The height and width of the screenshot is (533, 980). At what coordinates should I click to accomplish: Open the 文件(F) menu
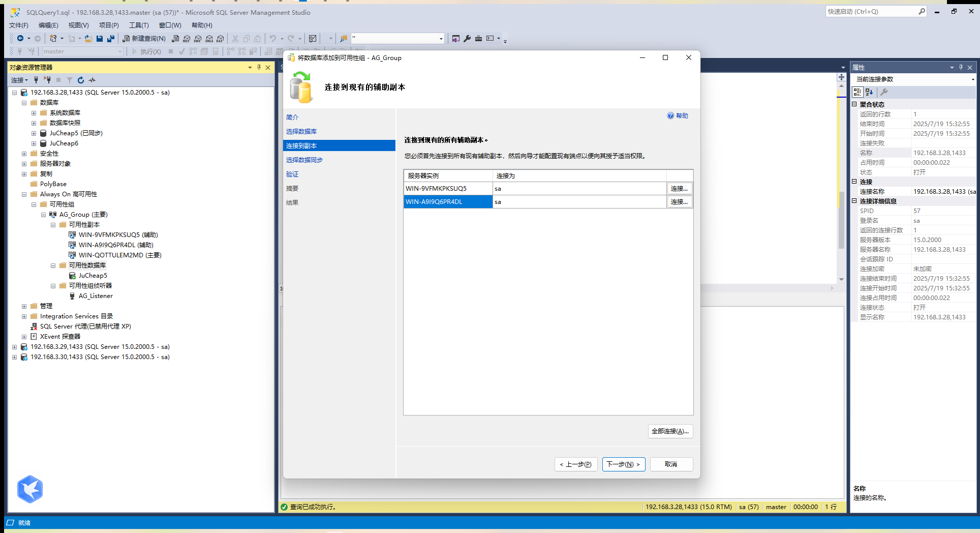[x=19, y=25]
